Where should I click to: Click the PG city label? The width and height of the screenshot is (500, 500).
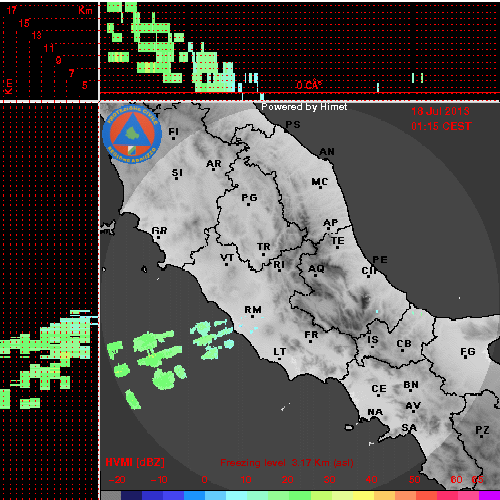pyautogui.click(x=249, y=198)
